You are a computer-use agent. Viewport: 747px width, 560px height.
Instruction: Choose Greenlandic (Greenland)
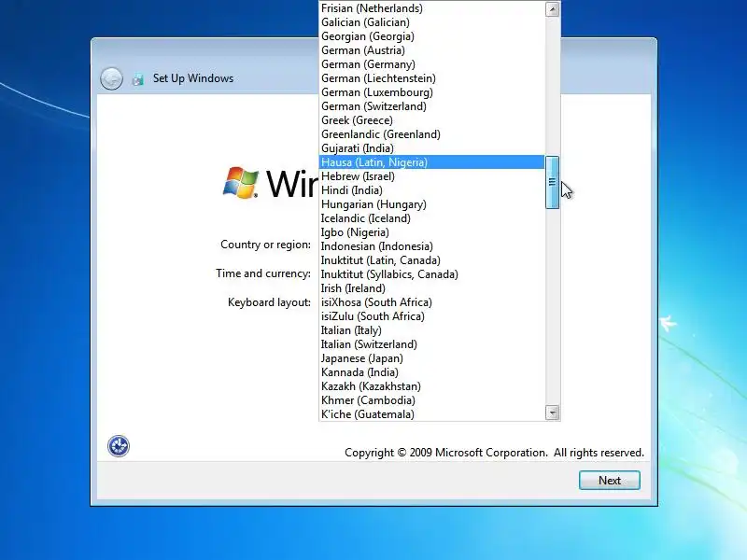pos(431,134)
